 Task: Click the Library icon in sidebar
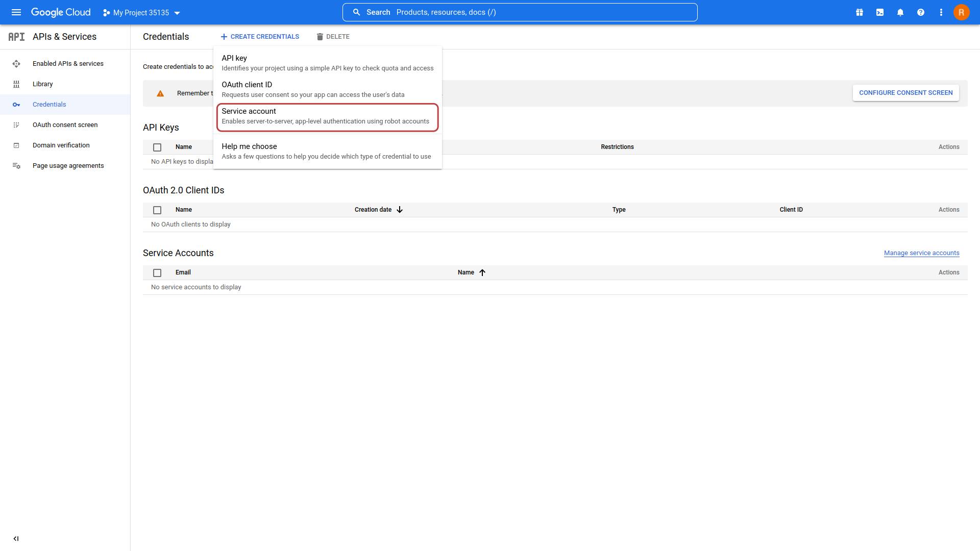(x=16, y=84)
